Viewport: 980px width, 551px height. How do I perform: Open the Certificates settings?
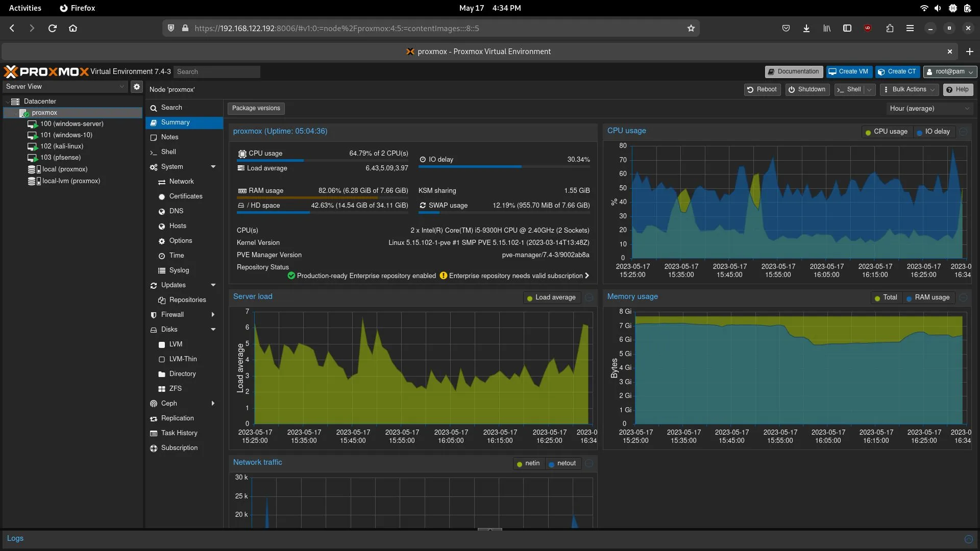tap(186, 196)
